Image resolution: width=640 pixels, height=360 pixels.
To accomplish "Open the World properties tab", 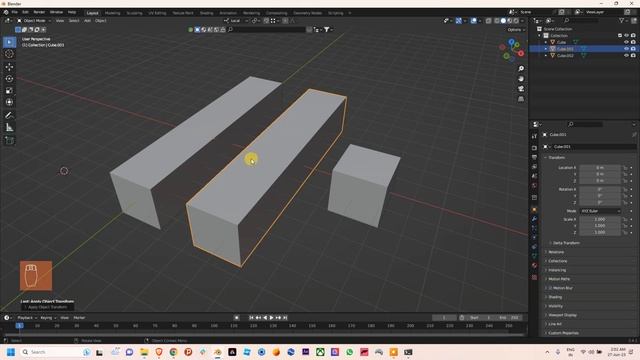I will 534,186.
